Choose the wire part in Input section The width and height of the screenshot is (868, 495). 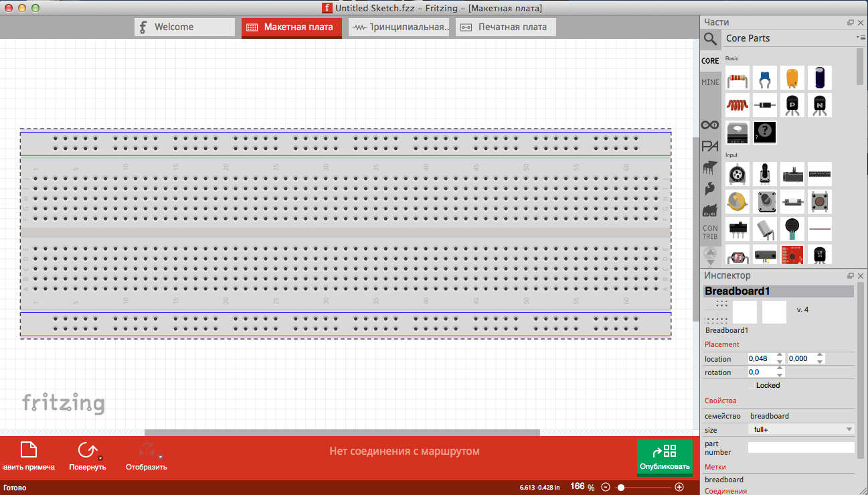click(x=820, y=229)
